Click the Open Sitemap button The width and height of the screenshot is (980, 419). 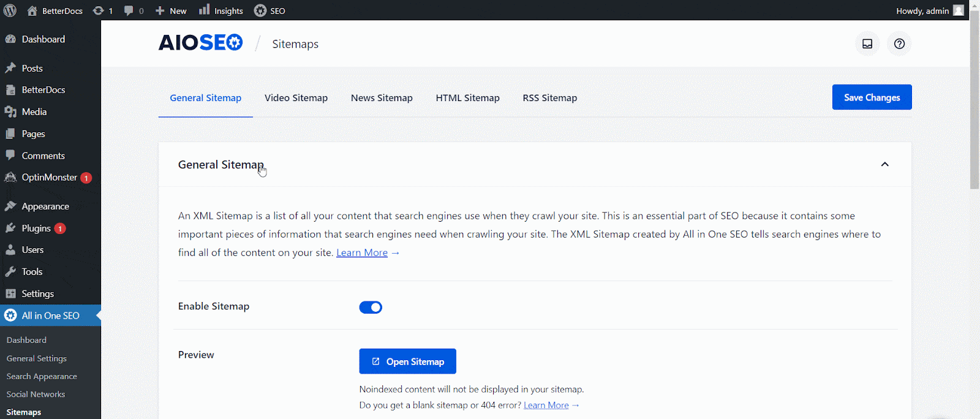(408, 361)
